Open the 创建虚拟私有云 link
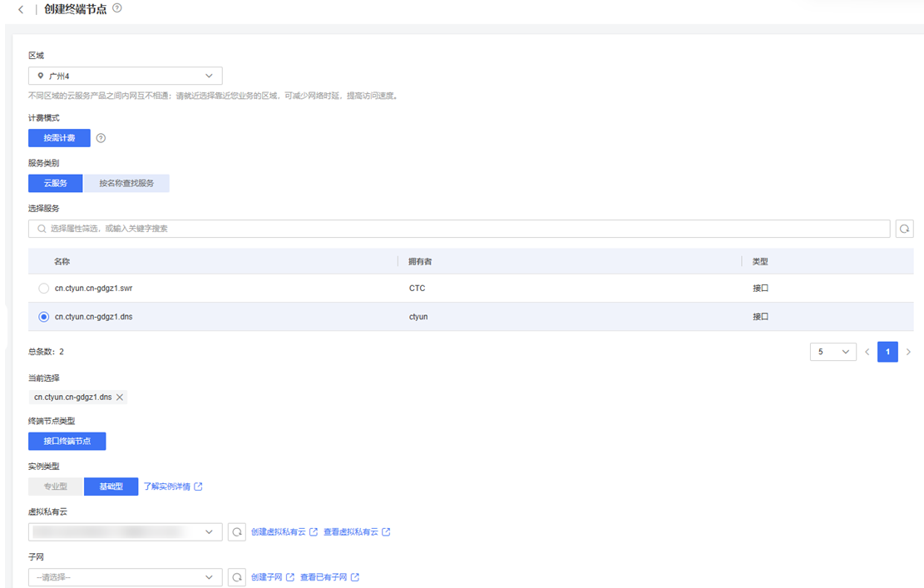Image resolution: width=924 pixels, height=588 pixels. (x=284, y=532)
